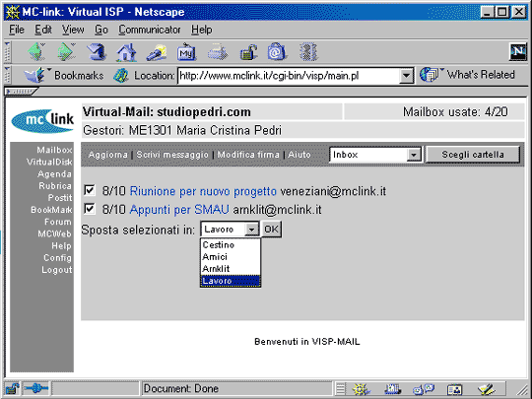Click the Aiuto link
Image resolution: width=532 pixels, height=399 pixels.
click(299, 155)
